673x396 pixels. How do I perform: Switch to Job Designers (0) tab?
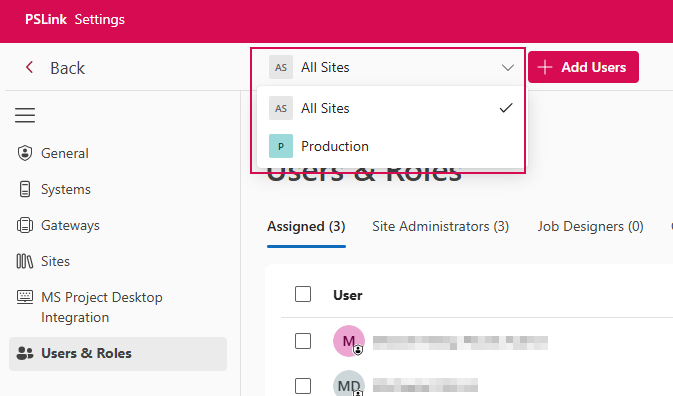pos(591,227)
